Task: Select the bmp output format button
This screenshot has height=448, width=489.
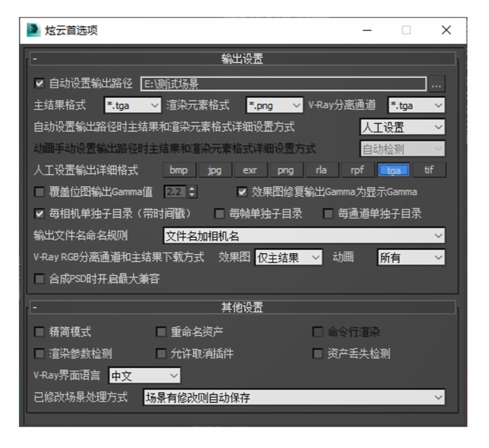Action: tap(178, 171)
